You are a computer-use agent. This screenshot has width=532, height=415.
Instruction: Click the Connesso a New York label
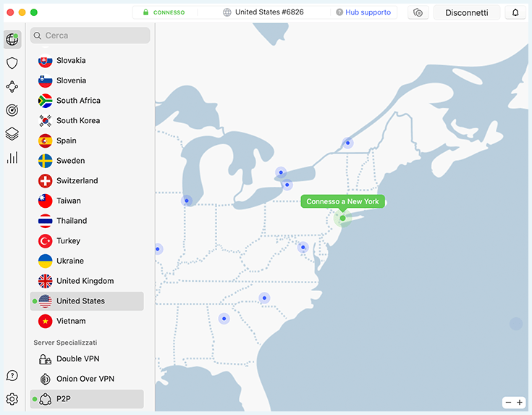tap(342, 201)
